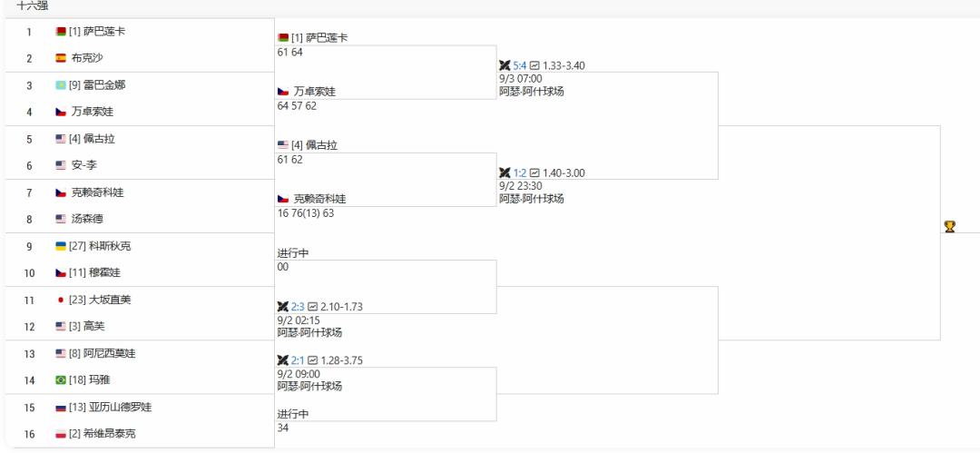The height and width of the screenshot is (453, 980).
Task: Open the 5:4 head-to-head record link
Action: click(520, 65)
